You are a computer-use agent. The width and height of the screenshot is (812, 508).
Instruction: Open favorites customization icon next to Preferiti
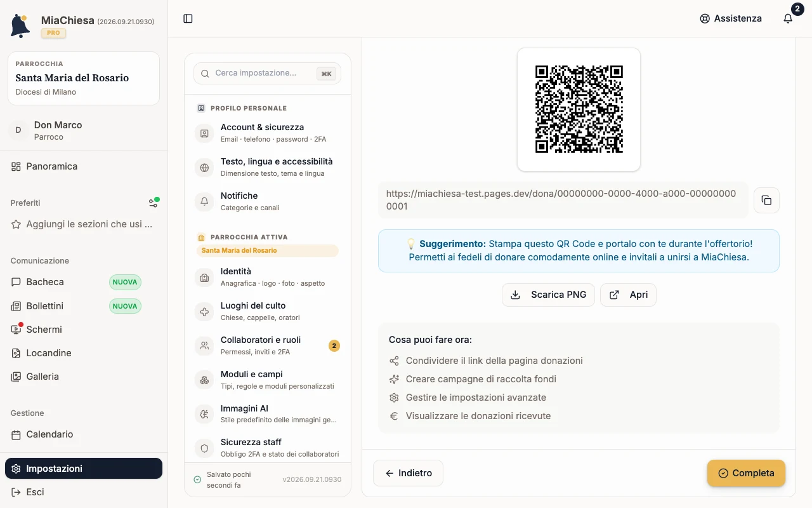[x=153, y=203]
